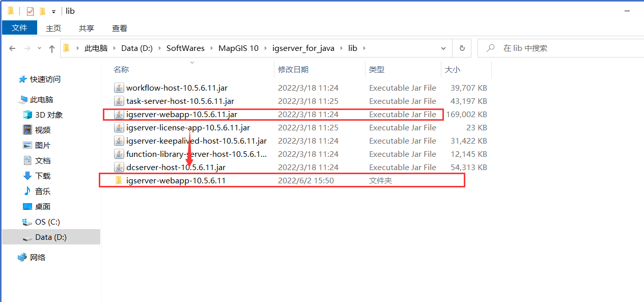The image size is (644, 302).
Task: Sort files by 修改日期 column header
Action: click(x=293, y=69)
